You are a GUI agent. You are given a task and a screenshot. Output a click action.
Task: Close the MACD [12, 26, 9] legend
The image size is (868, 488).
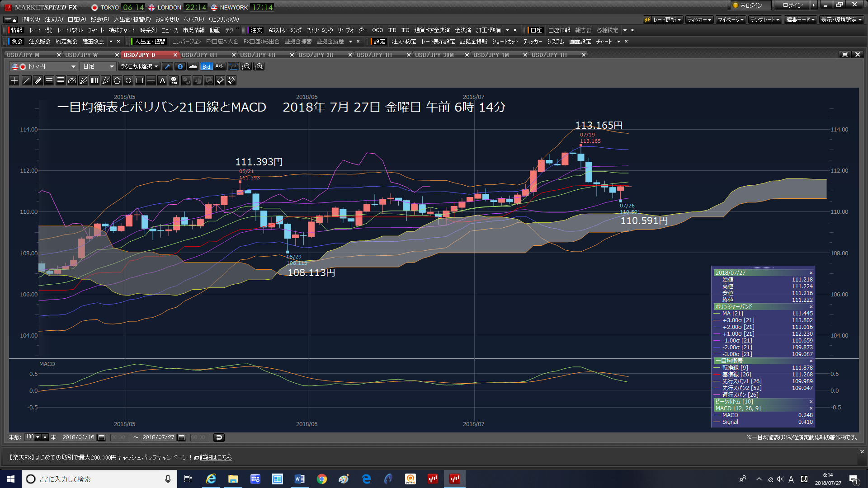811,408
